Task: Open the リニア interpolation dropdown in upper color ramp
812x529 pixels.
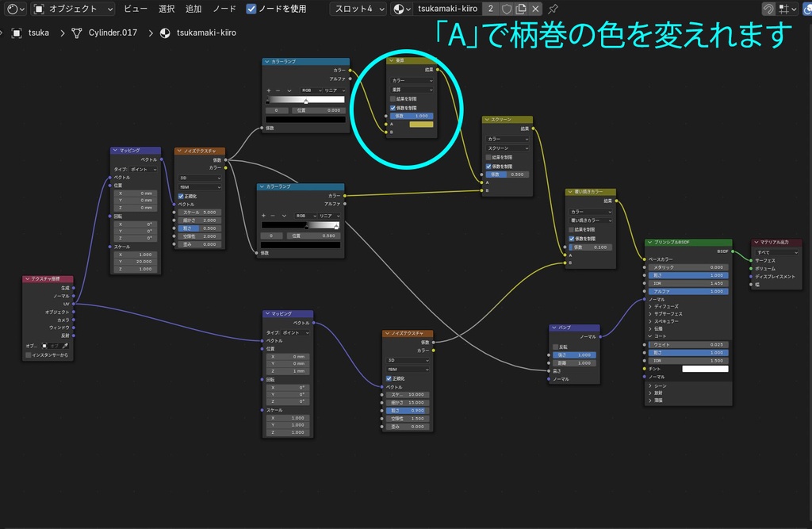Action: [335, 90]
